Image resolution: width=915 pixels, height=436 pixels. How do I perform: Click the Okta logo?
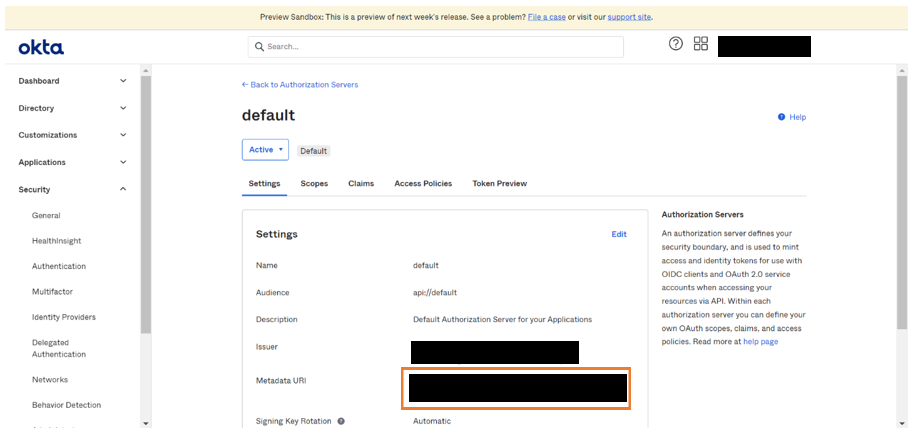[41, 47]
